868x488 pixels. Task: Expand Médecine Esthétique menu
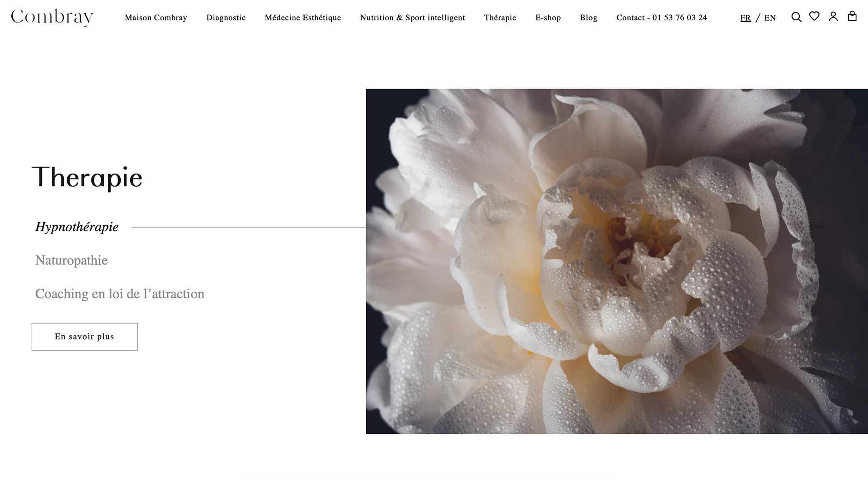point(302,18)
